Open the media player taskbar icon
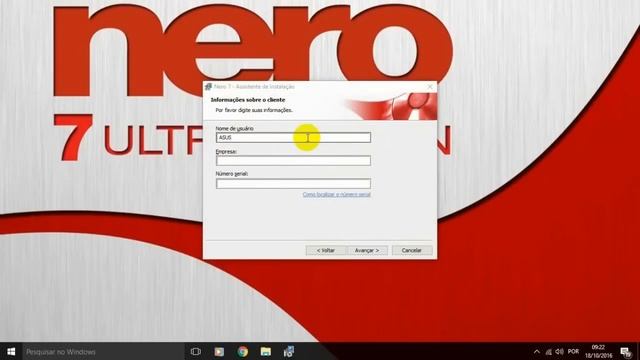This screenshot has width=640, height=360. [x=219, y=351]
